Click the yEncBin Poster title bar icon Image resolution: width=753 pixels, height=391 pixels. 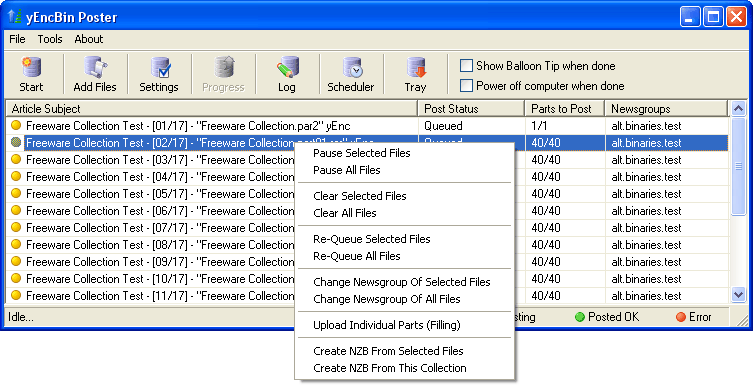(14, 17)
